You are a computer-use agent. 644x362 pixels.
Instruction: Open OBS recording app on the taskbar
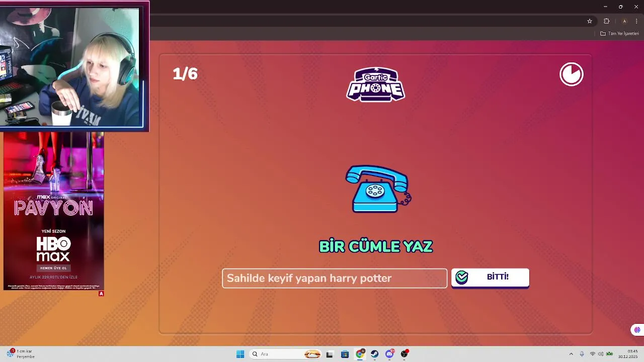coord(405,354)
